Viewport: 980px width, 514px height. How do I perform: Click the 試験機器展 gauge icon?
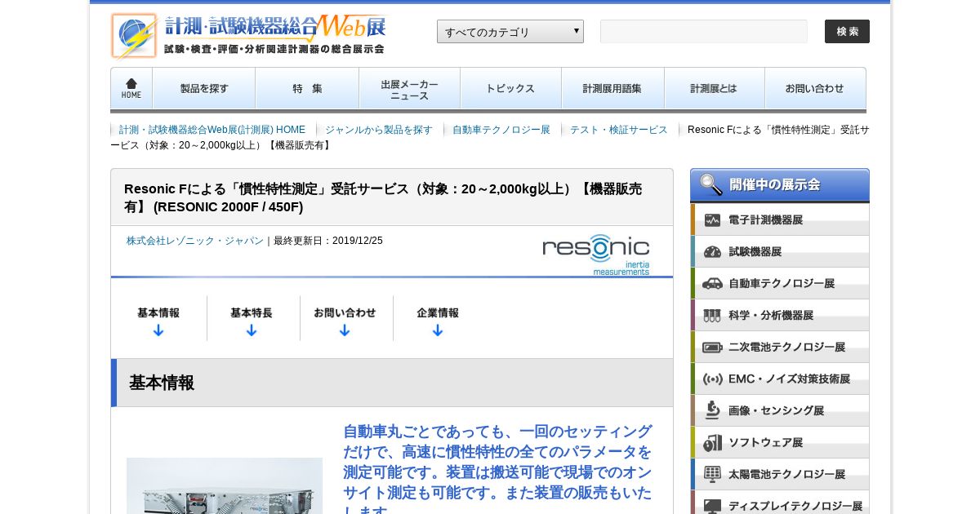(x=712, y=252)
